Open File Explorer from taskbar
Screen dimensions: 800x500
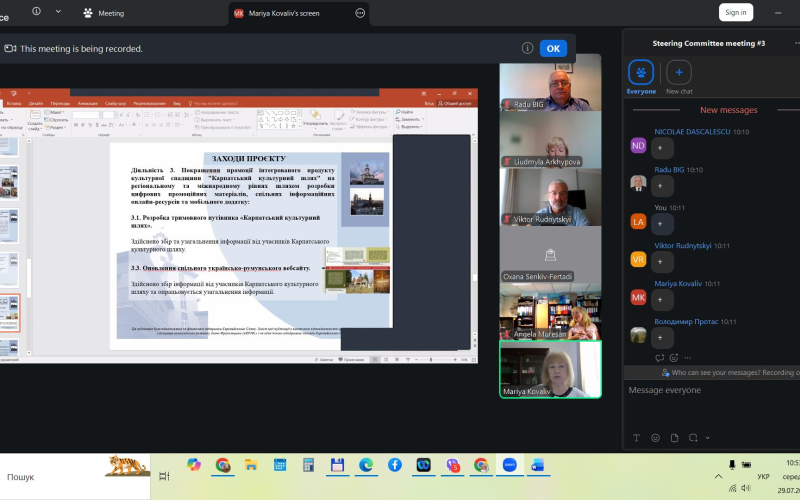click(x=251, y=465)
